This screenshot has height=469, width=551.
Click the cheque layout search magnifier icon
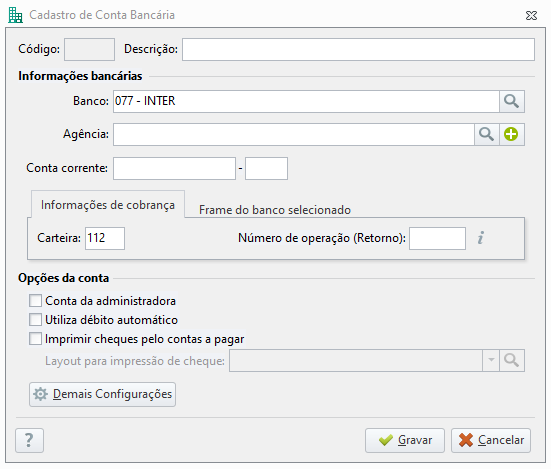pos(512,360)
